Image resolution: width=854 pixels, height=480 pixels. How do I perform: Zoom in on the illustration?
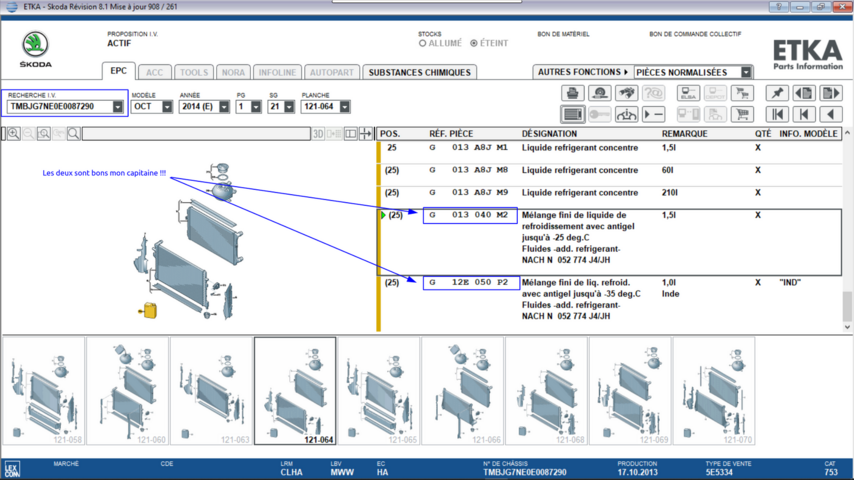14,133
